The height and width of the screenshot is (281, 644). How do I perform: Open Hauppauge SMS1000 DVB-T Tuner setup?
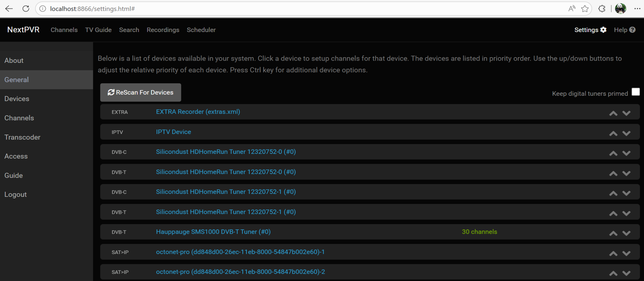(x=213, y=232)
